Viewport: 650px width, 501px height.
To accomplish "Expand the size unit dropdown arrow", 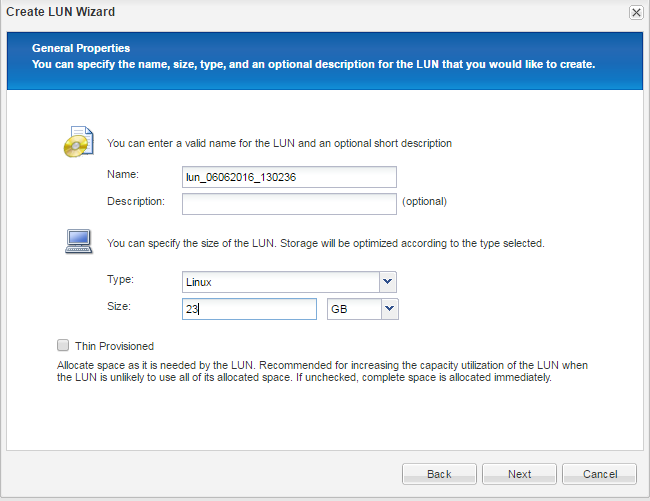I will (x=389, y=309).
